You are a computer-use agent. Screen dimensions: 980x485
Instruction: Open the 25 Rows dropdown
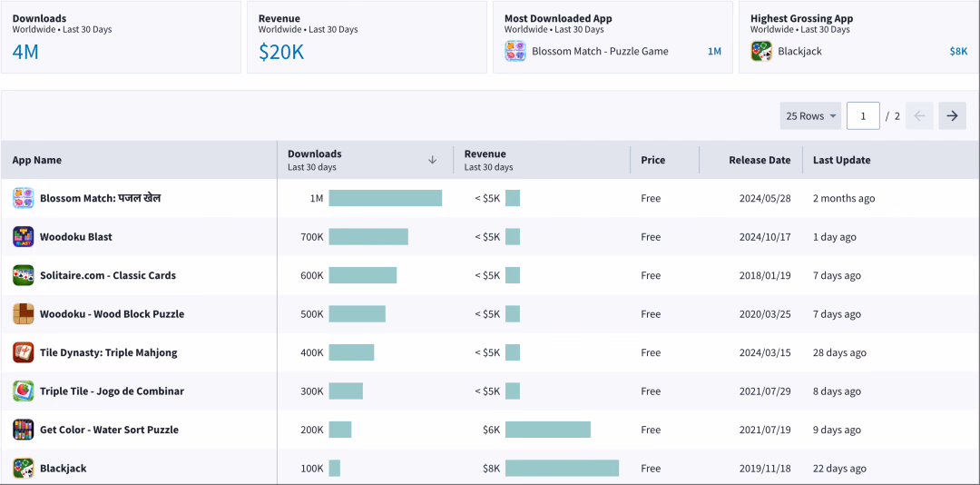pos(810,115)
